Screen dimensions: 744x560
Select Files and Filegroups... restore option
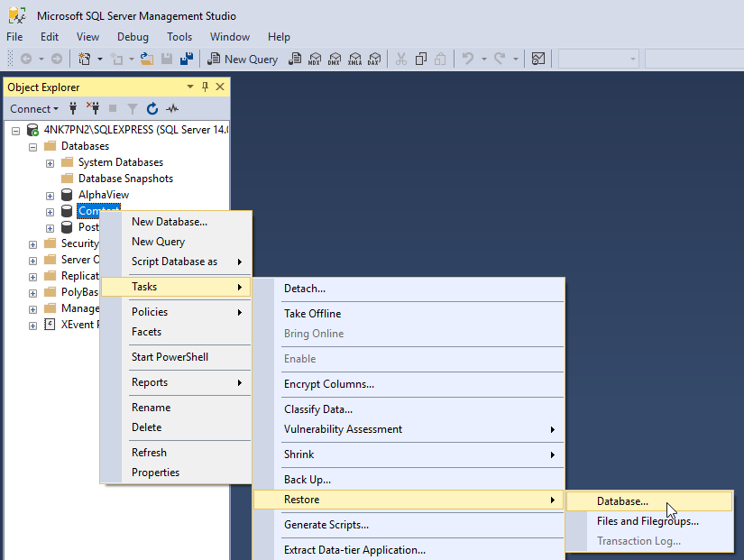[648, 521]
